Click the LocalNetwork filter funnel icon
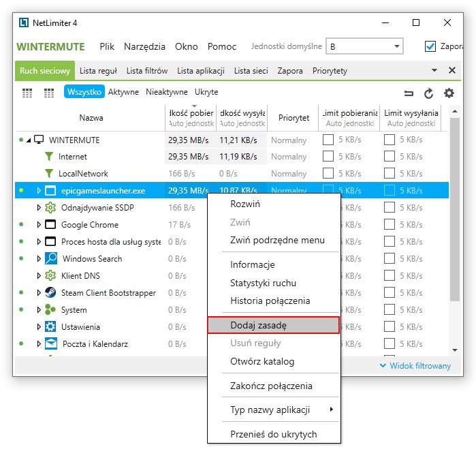 click(48, 174)
